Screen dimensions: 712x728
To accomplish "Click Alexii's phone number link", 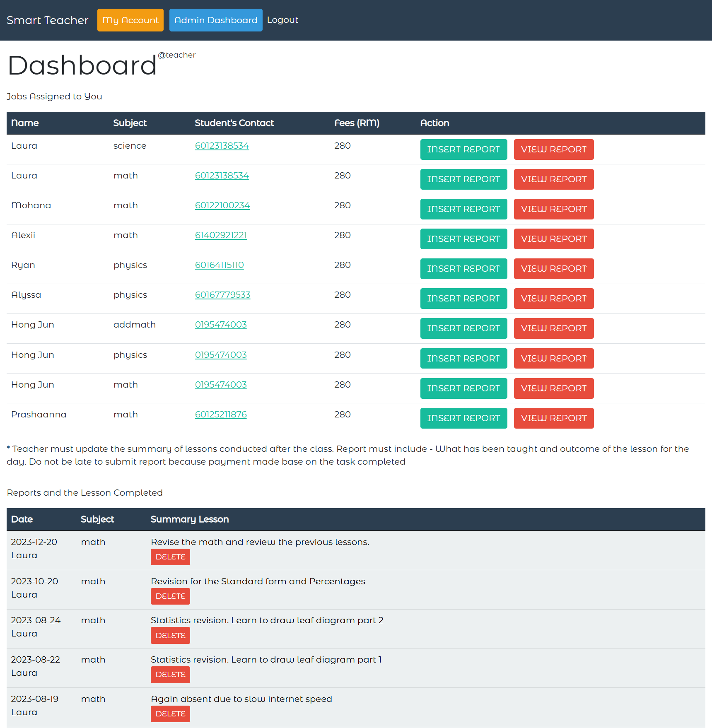I will [x=221, y=235].
